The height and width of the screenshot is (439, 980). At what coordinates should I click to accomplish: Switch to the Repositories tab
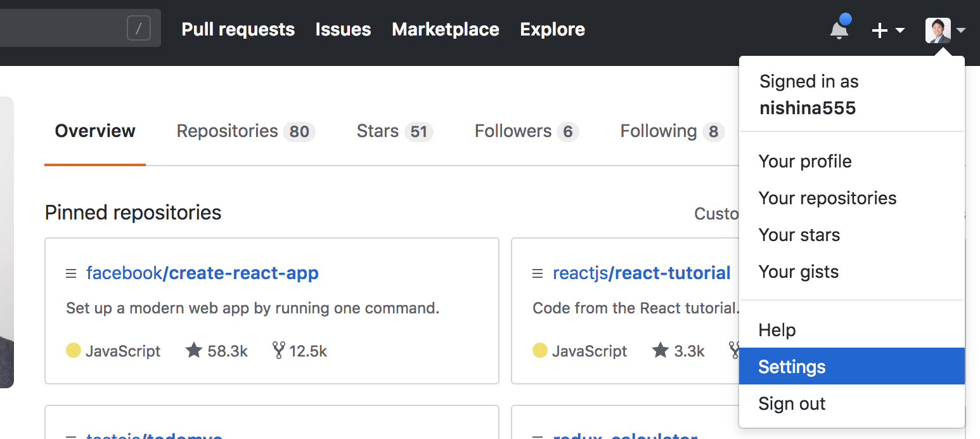(x=227, y=131)
